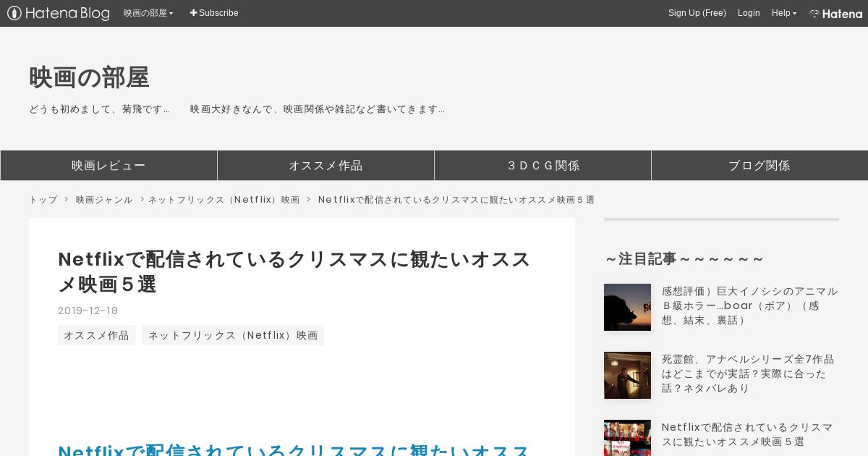The height and width of the screenshot is (456, 868).
Task: Open the blue Netflix heading inside article body
Action: tap(294, 449)
